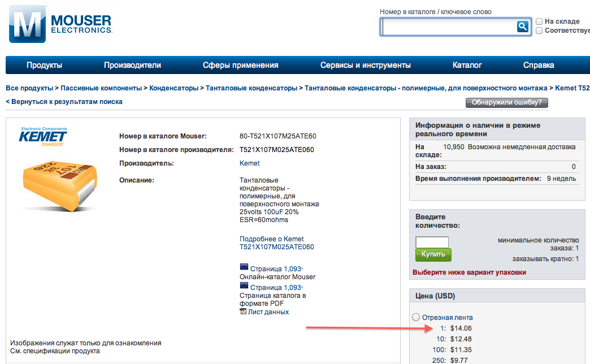This screenshot has width=590, height=364.
Task: Open the Kemet manufacturer link
Action: click(249, 163)
